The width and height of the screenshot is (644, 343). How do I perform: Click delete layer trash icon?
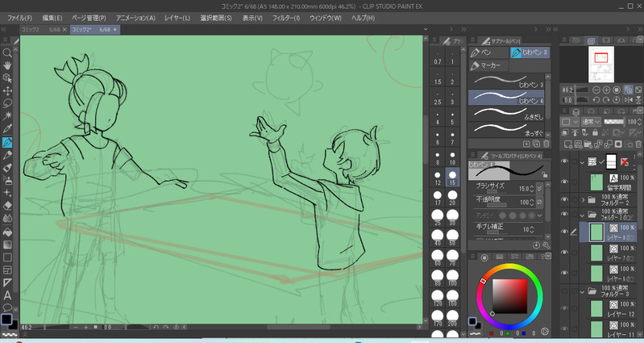tap(638, 144)
